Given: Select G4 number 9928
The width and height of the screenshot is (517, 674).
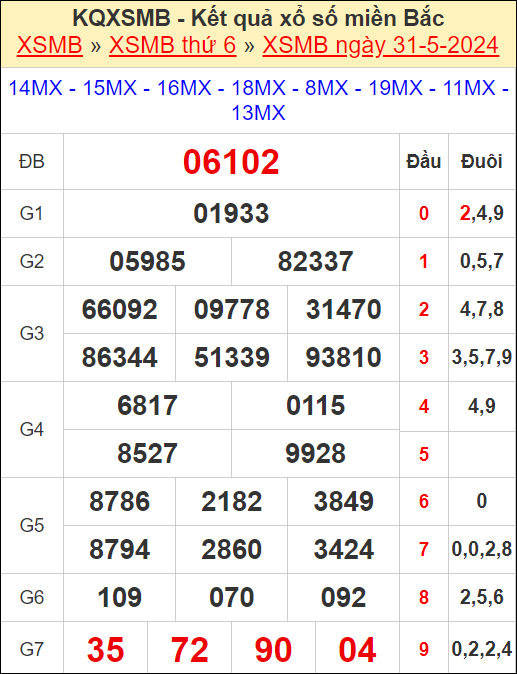Looking at the screenshot, I should (315, 453).
